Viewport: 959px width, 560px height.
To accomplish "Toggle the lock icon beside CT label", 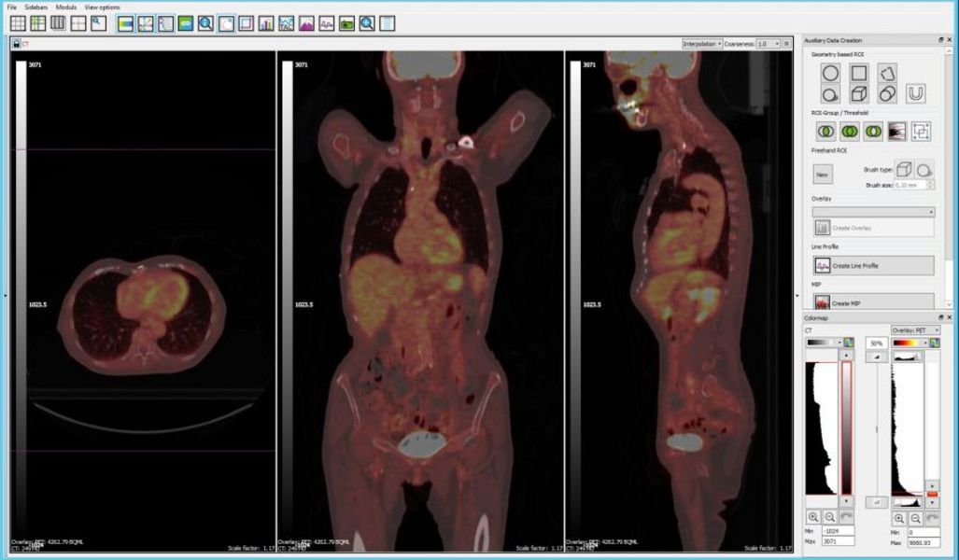I will pyautogui.click(x=16, y=44).
